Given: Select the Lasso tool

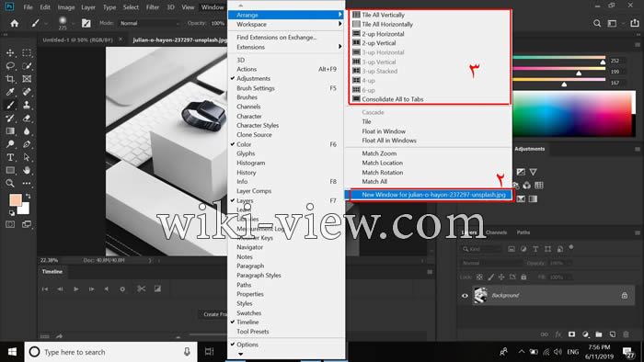Looking at the screenshot, I should tap(10, 66).
